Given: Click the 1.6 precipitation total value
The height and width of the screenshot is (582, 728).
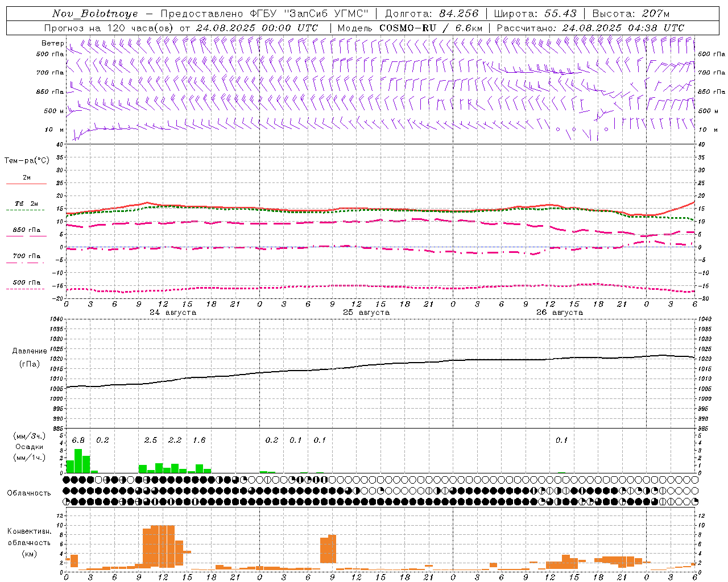Looking at the screenshot, I should click(199, 440).
